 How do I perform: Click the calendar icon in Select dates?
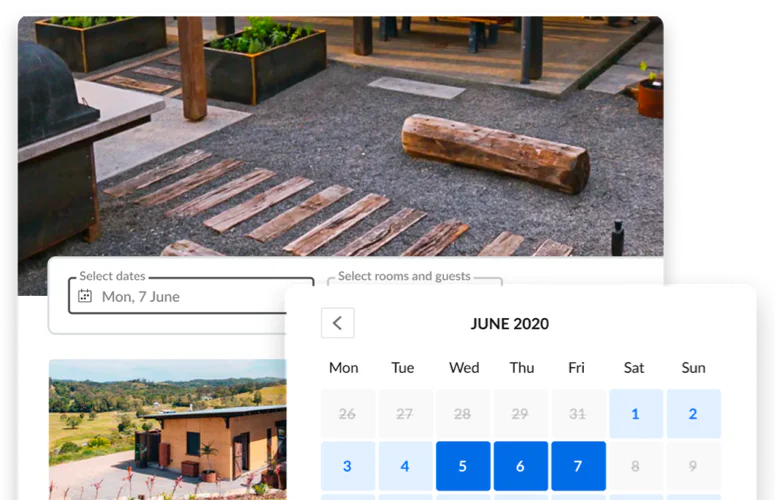pyautogui.click(x=85, y=296)
